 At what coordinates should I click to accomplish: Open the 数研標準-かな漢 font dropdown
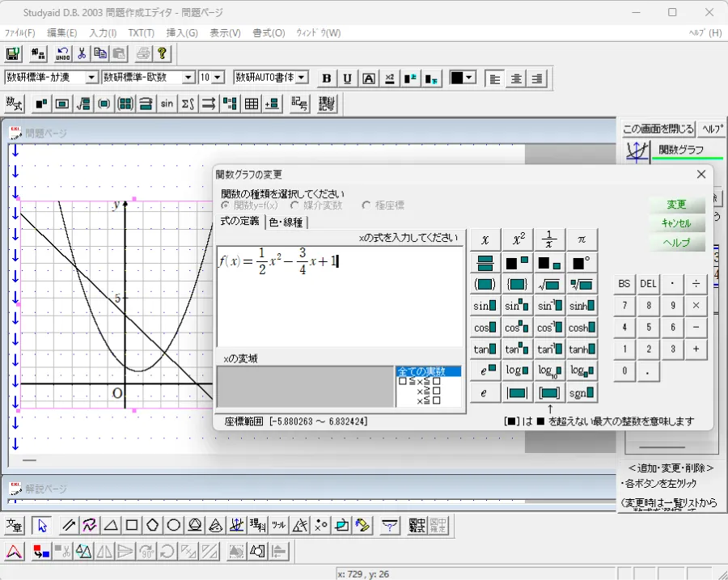click(x=91, y=78)
